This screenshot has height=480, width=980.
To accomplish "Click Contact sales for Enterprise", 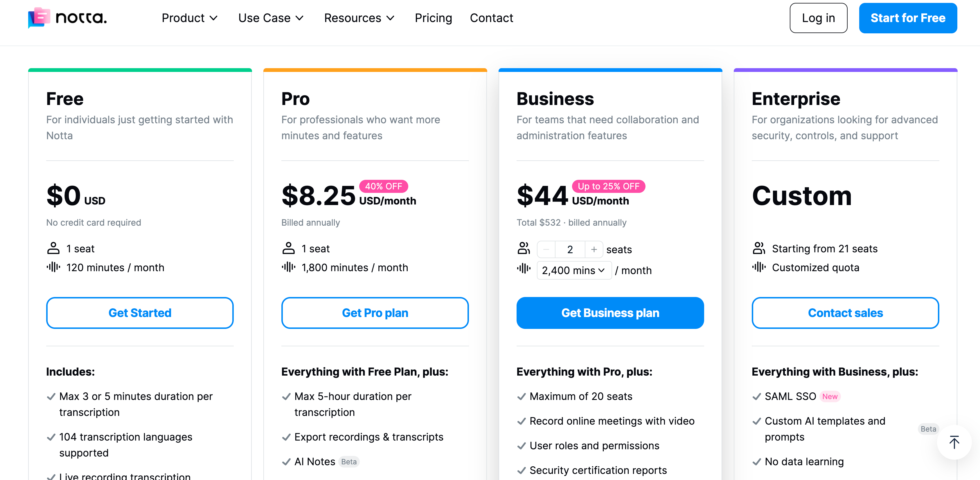I will point(845,313).
